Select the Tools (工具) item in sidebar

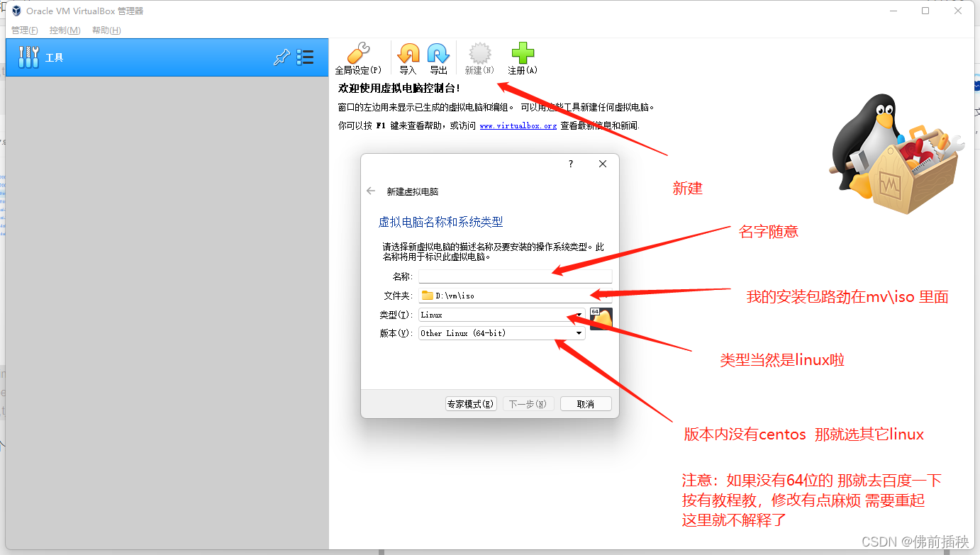167,57
